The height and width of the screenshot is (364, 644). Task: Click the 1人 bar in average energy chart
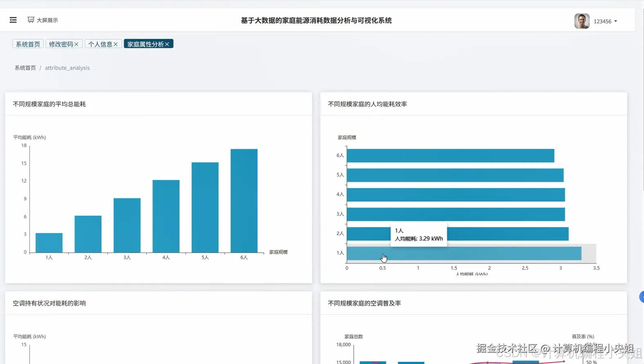click(49, 243)
